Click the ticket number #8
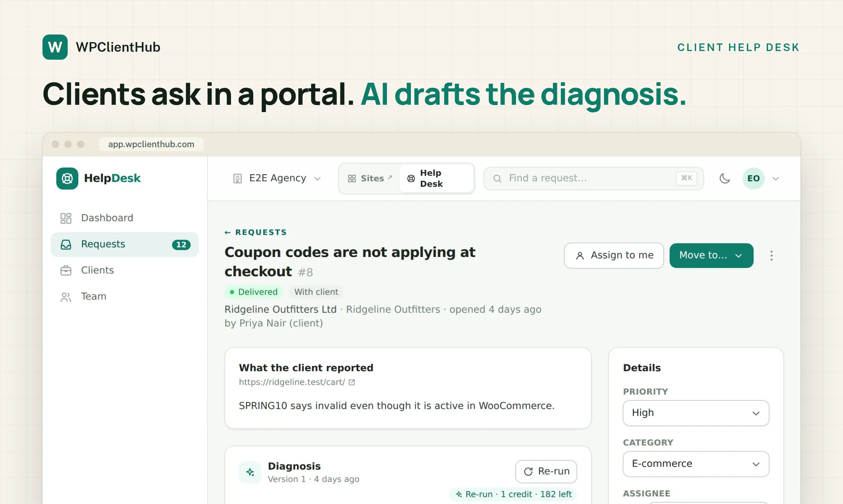This screenshot has width=843, height=504. pos(305,272)
